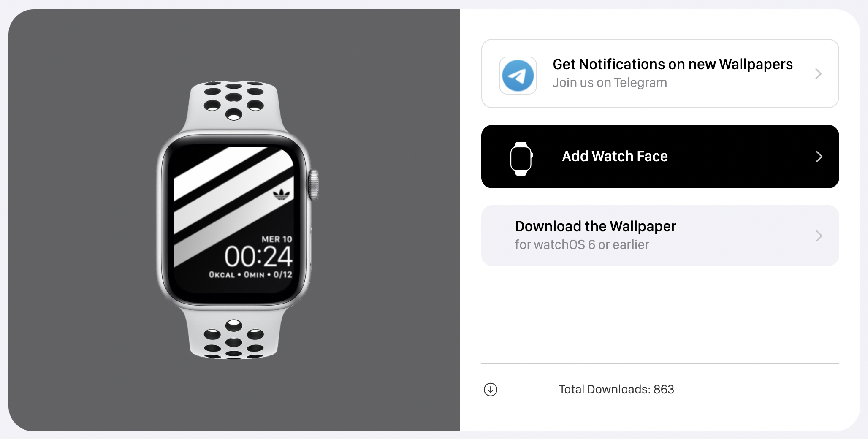Click the Telegram paper plane icon
Viewport: 868px width, 439px height.
pyautogui.click(x=518, y=76)
